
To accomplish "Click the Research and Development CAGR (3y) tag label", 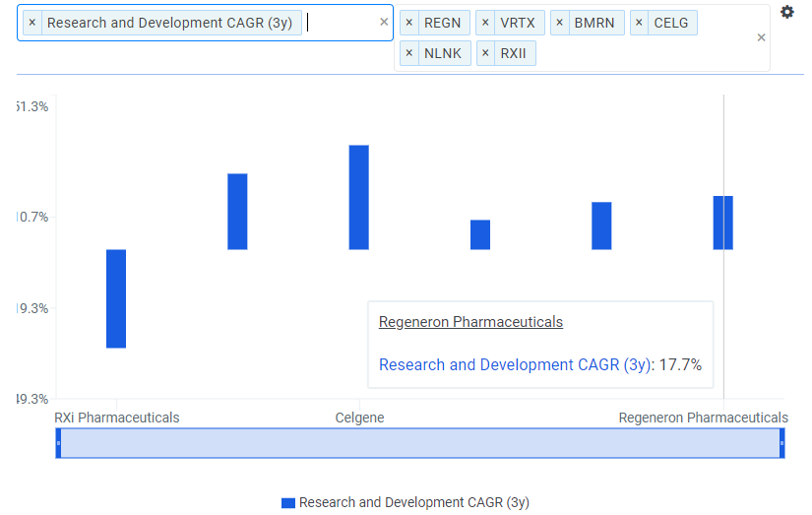I will click(170, 23).
